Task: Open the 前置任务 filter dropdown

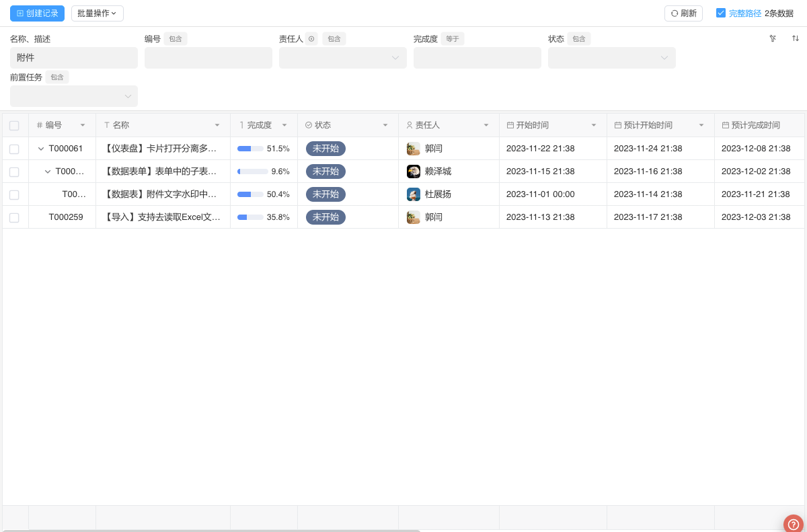Action: point(73,96)
